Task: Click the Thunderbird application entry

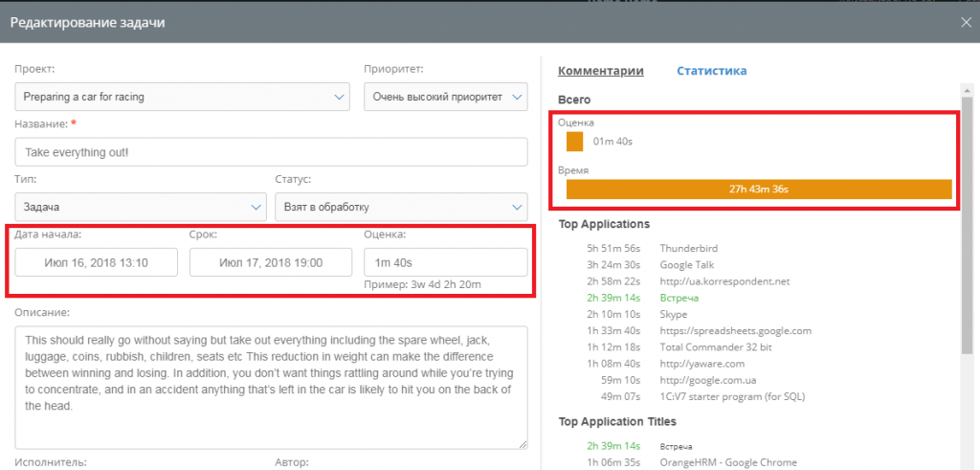Action: point(687,248)
